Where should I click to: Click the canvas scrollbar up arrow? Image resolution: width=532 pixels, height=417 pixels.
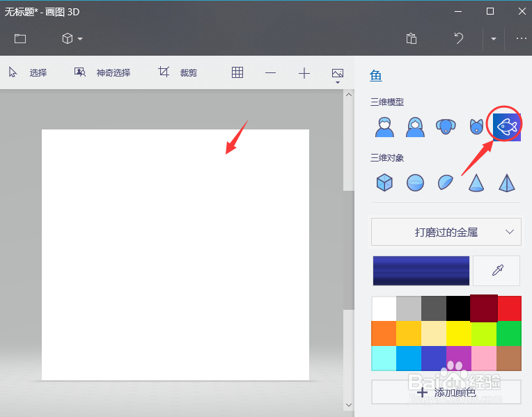pyautogui.click(x=348, y=95)
